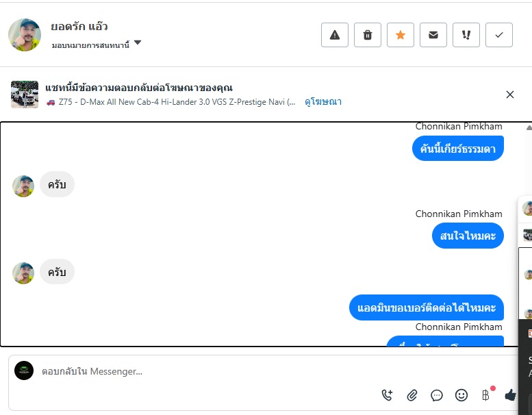Click the baht payment icon
Screen dimensions: 532x415
486,395
